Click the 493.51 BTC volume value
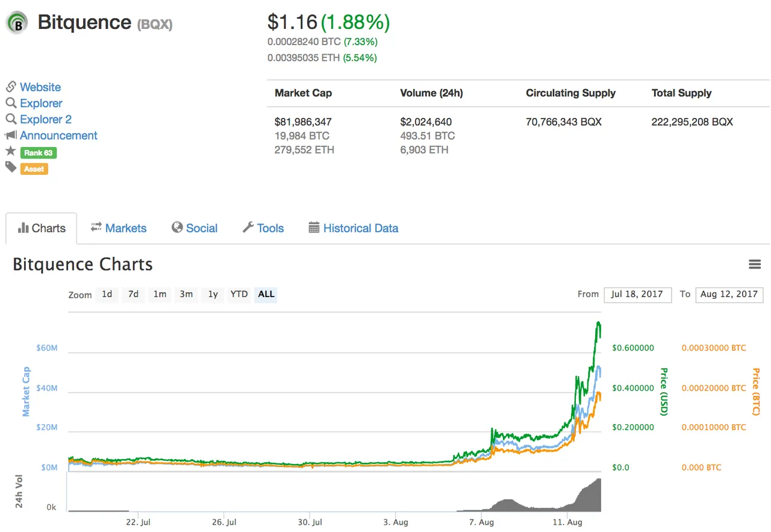 pyautogui.click(x=428, y=136)
